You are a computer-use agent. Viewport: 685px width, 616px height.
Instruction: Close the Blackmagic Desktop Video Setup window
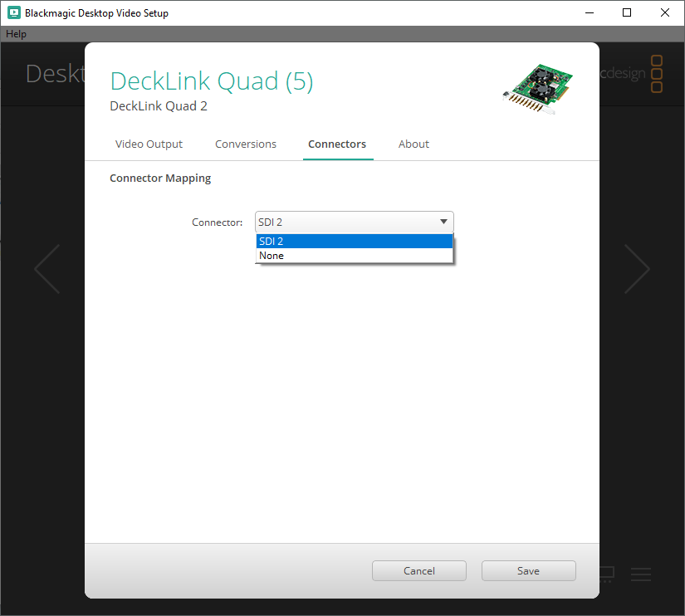[665, 12]
